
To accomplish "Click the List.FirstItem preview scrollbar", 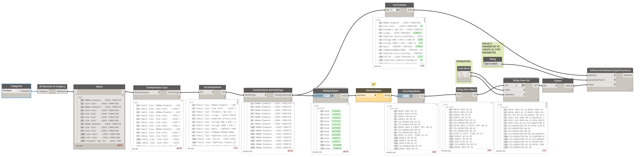I will pos(424,20).
